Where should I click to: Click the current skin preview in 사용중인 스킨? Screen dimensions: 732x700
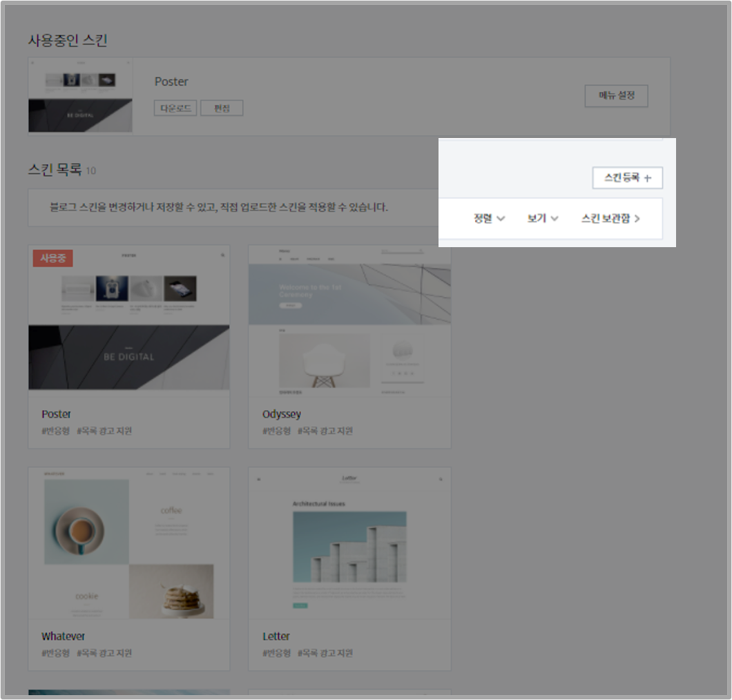pos(80,95)
